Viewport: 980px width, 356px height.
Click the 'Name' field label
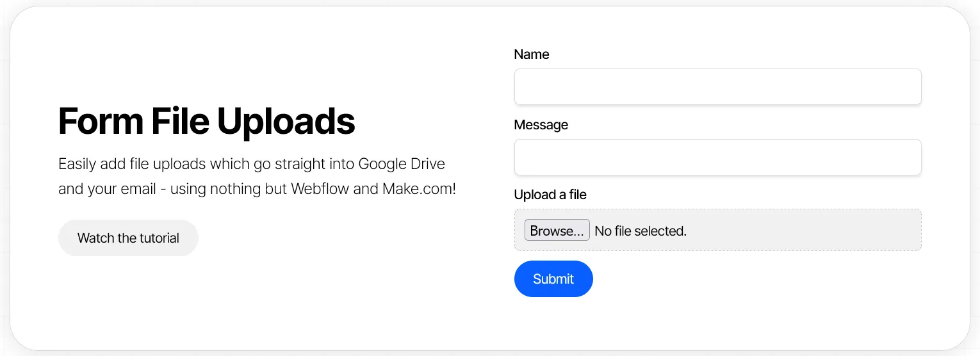tap(532, 54)
